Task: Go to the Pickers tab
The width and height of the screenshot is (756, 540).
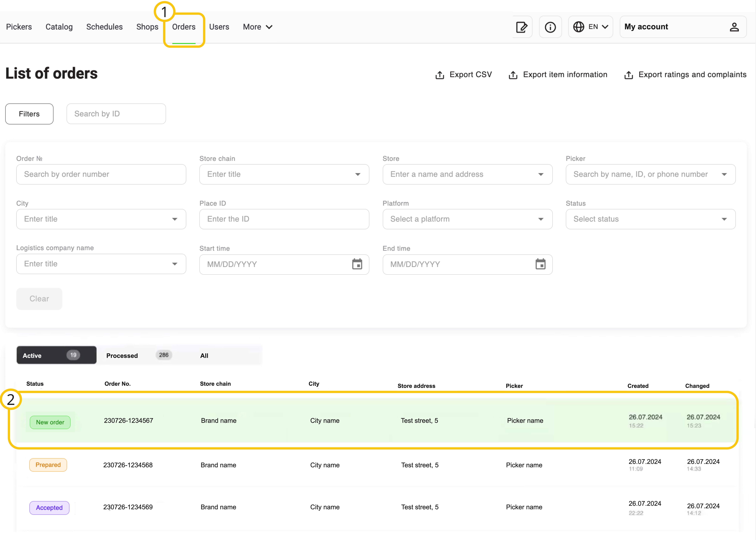Action: (19, 27)
